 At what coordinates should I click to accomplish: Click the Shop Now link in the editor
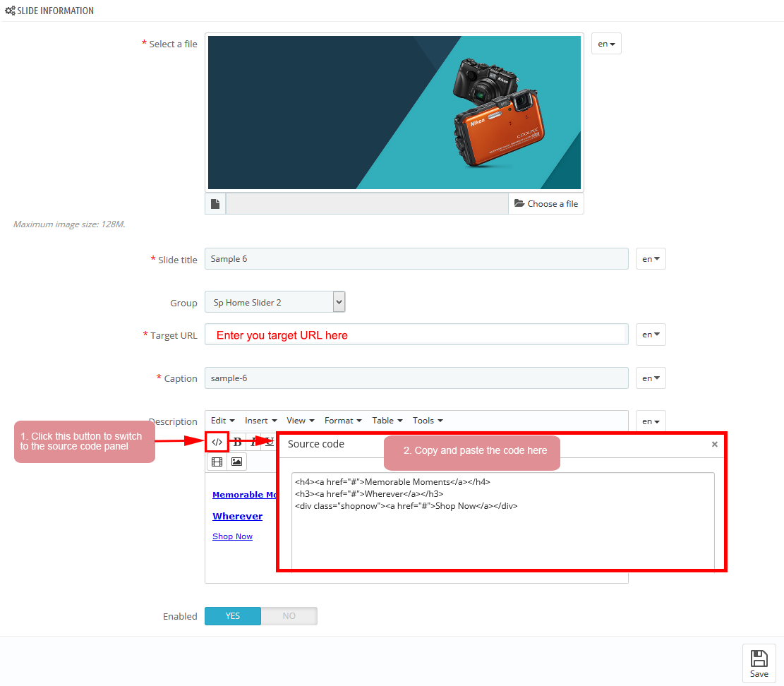pyautogui.click(x=232, y=536)
